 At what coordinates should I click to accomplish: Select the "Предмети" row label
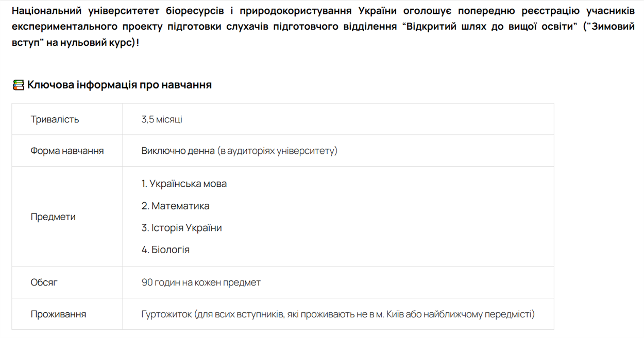[53, 217]
